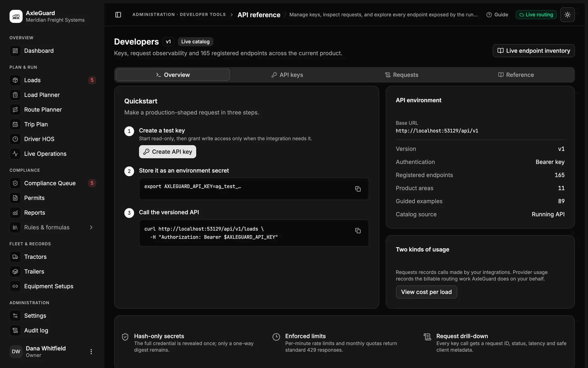Open the Reports chart icon
Image resolution: width=588 pixels, height=368 pixels.
tap(15, 212)
